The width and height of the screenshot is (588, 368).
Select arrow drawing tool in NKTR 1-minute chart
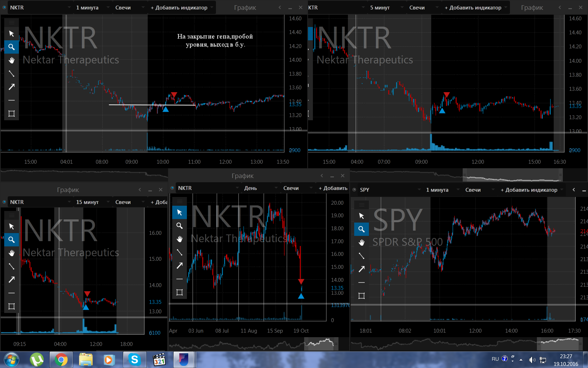point(12,87)
